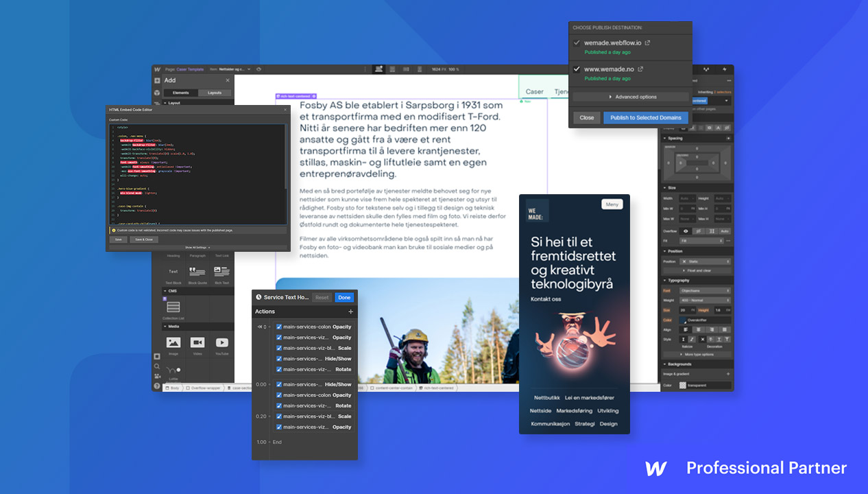Screen dimensions: 868x494
Task: Set overflow to hidden icon
Action: (699, 231)
